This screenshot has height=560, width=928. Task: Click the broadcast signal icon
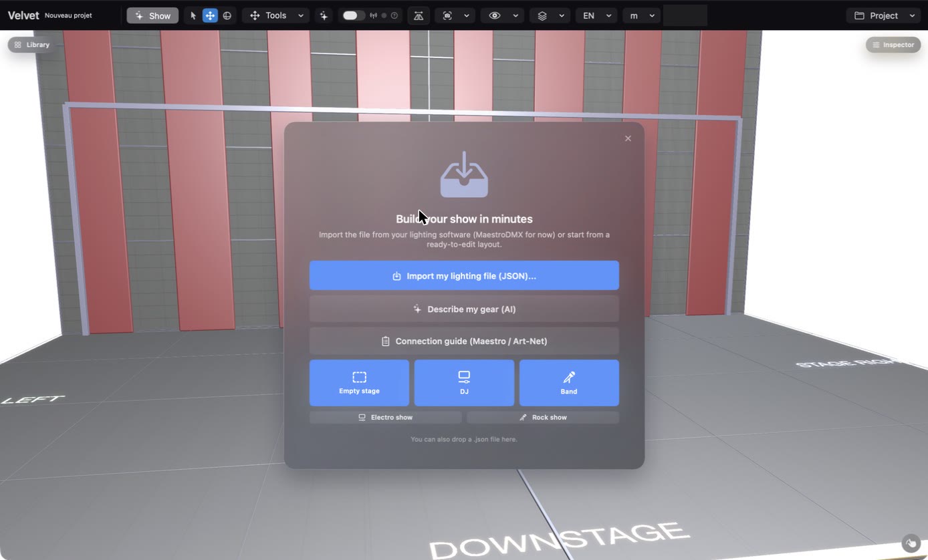click(373, 15)
